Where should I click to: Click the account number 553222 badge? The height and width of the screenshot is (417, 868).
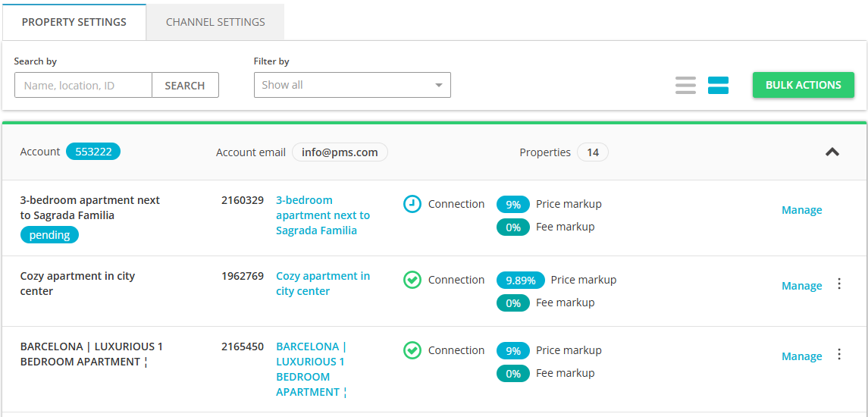point(93,152)
